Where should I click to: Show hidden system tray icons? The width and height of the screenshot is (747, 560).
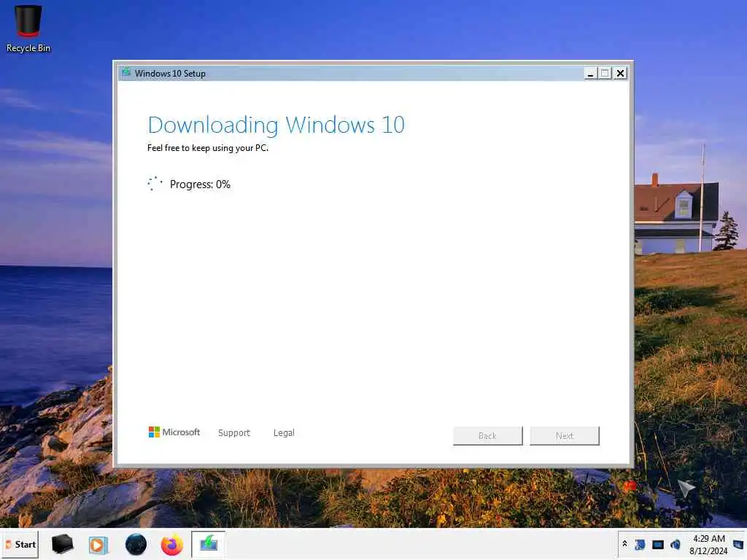coord(624,544)
